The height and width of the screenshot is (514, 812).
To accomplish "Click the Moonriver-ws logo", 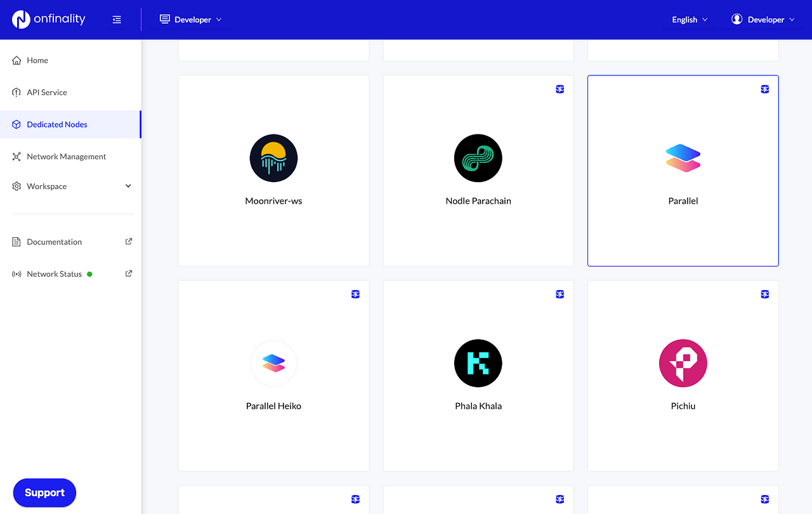I will (x=273, y=158).
